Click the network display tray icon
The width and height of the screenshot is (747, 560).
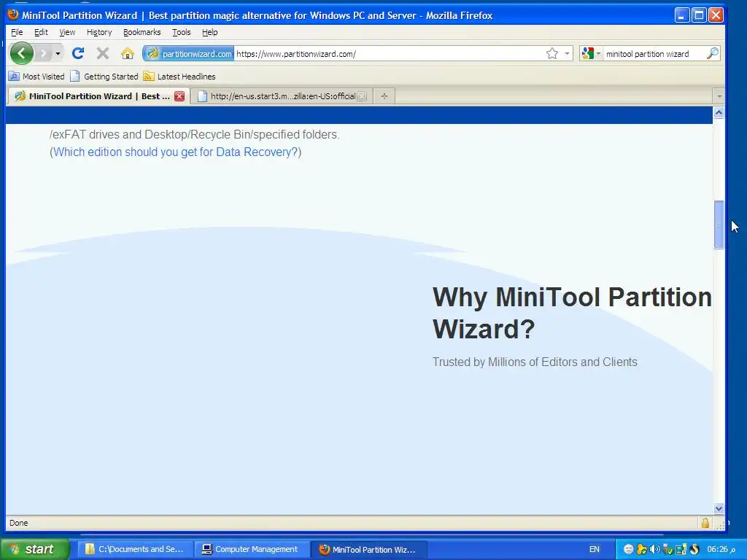(x=681, y=549)
